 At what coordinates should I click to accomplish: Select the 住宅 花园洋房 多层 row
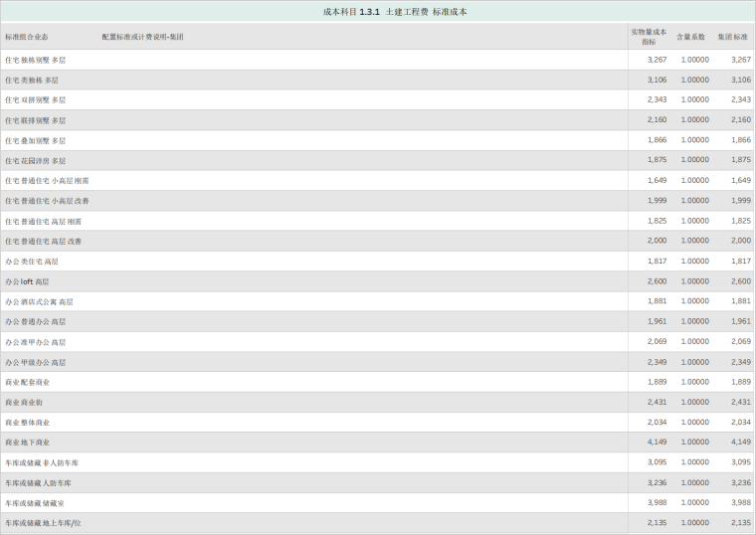tap(36, 160)
